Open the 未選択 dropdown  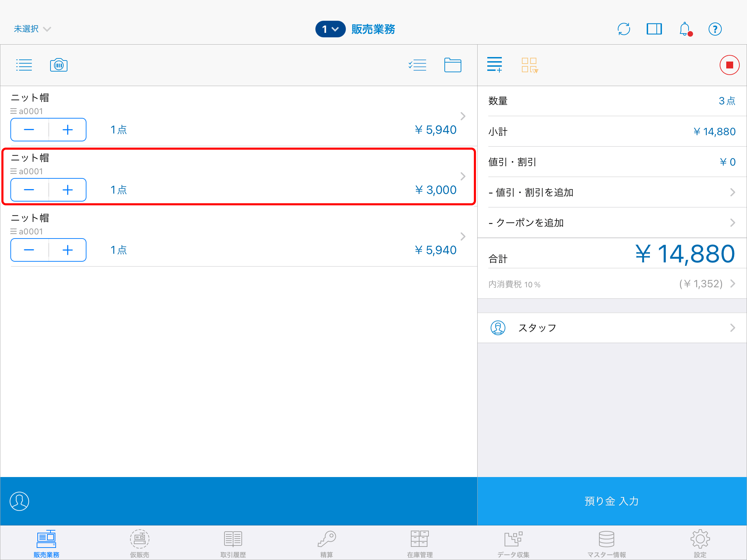point(32,29)
